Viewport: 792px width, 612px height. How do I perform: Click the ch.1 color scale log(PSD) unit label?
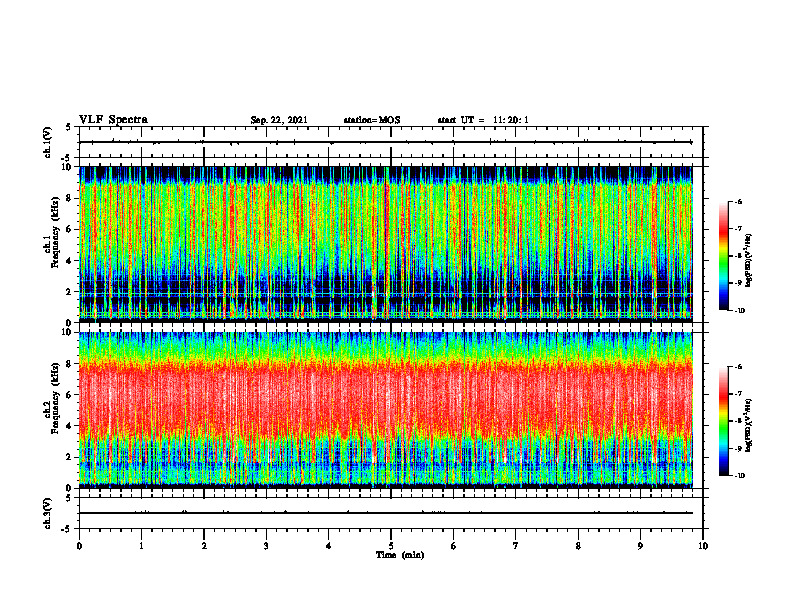(749, 260)
